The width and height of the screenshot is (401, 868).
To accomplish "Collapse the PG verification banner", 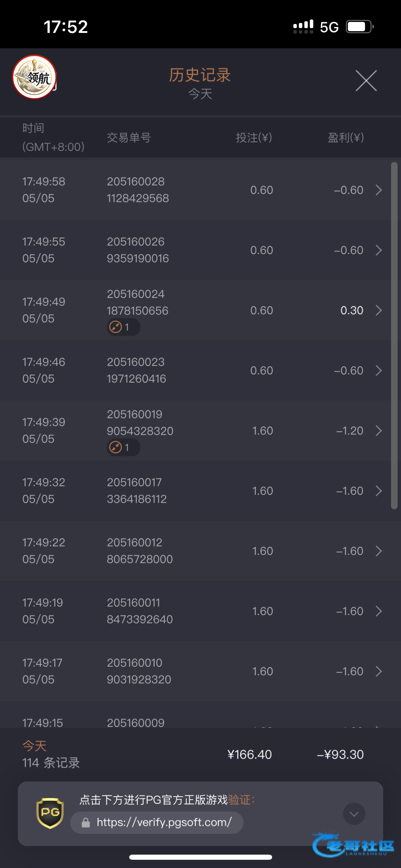I will tap(354, 814).
